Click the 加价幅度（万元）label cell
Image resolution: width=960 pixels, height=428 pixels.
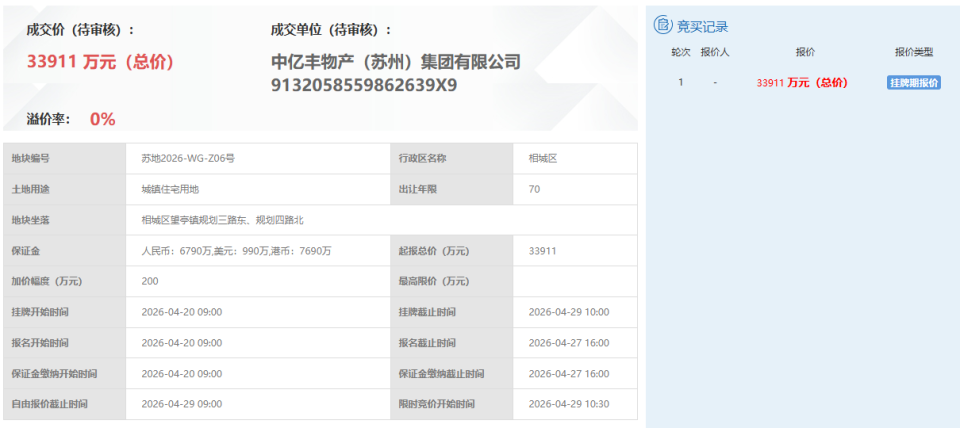64,281
